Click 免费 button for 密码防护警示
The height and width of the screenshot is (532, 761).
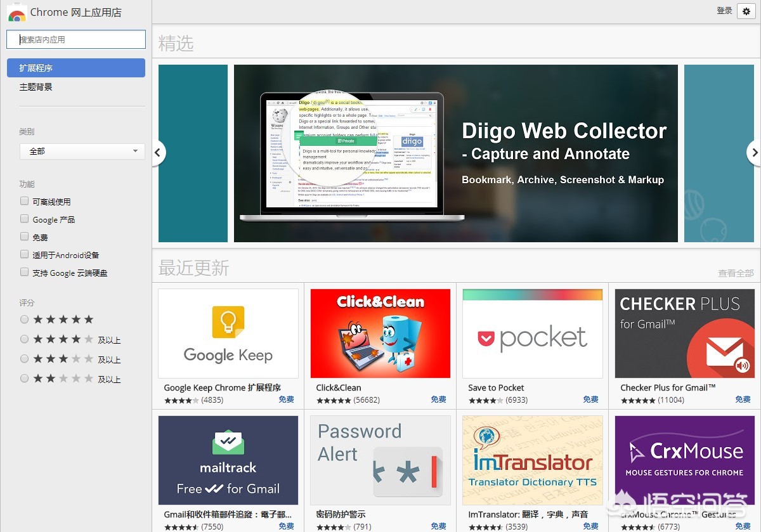pos(438,526)
